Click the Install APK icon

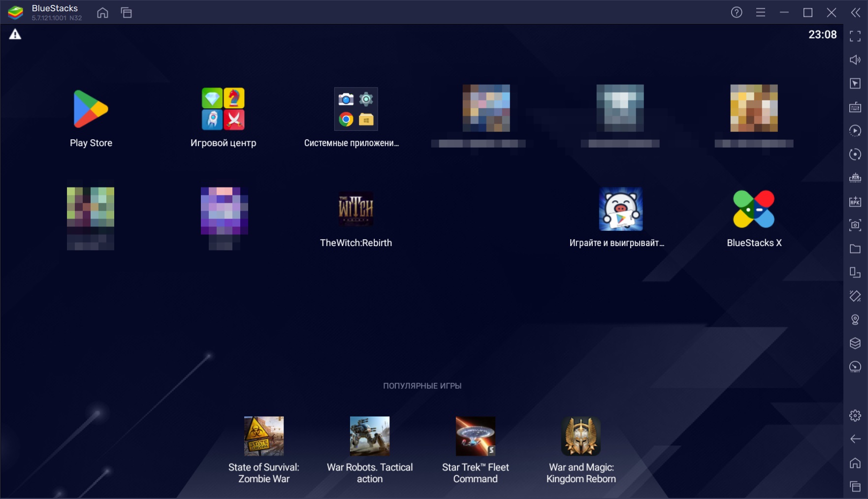tap(855, 201)
